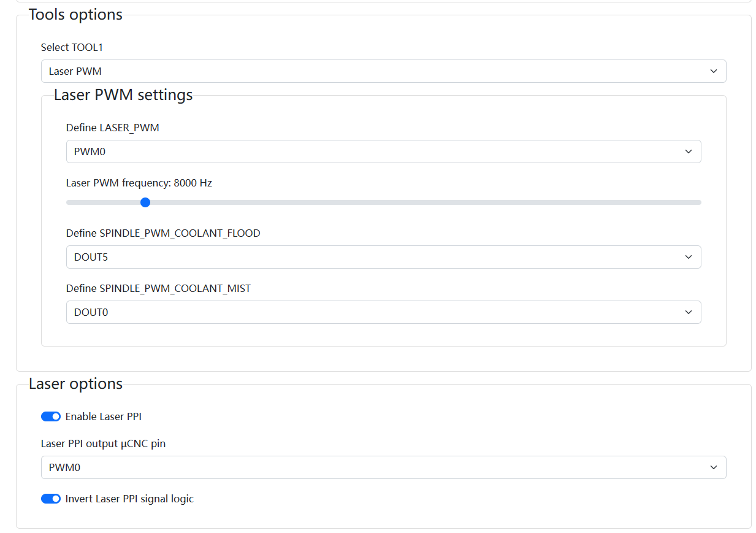The image size is (756, 533).
Task: Open the Select TOOL1 dropdown showing Laser PWM
Action: 383,71
